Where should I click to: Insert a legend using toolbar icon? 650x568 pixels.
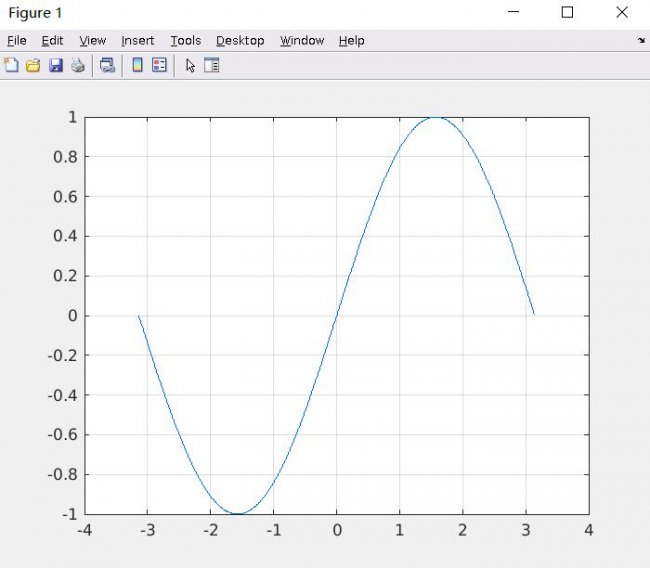tap(159, 65)
